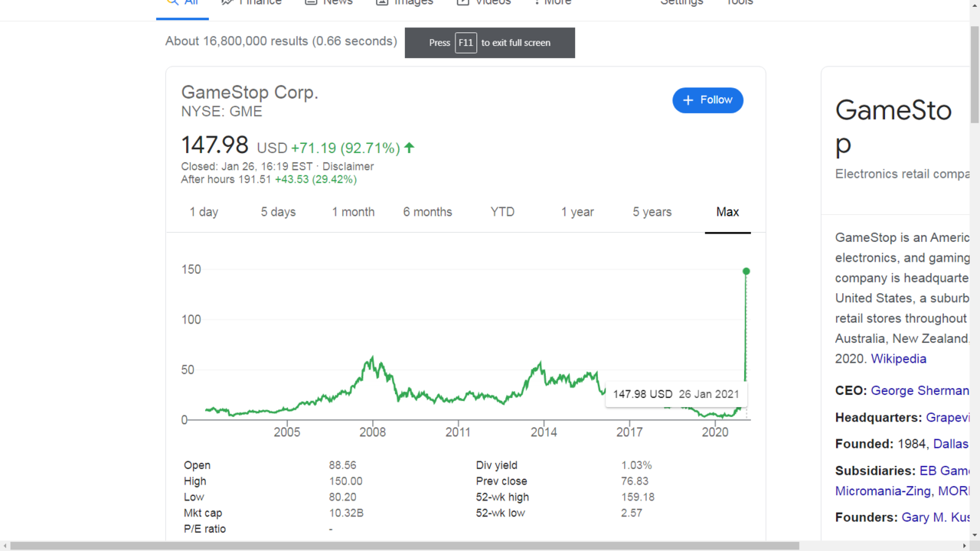Click the 2020 x-axis label
Viewport: 980px width, 551px height.
click(x=715, y=432)
